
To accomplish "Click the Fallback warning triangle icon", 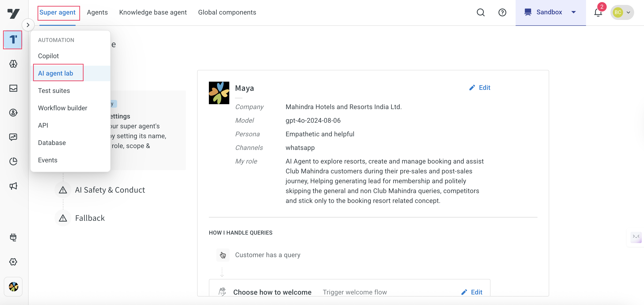I will pyautogui.click(x=63, y=218).
